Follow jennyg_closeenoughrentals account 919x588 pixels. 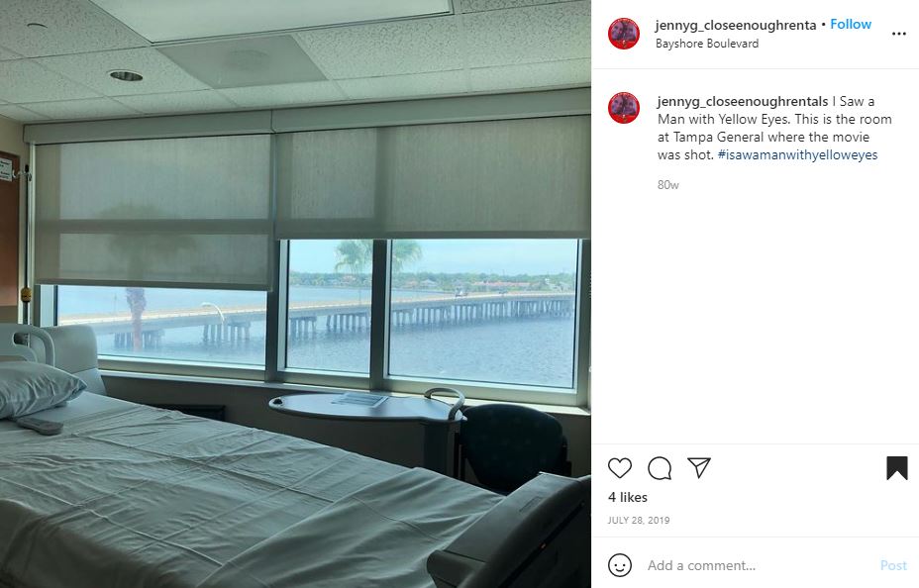click(851, 25)
